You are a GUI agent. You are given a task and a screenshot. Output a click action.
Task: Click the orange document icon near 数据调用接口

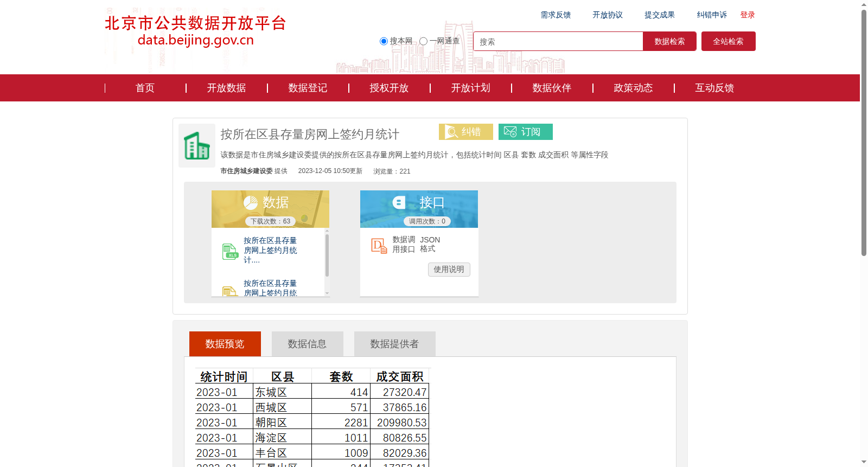click(379, 246)
